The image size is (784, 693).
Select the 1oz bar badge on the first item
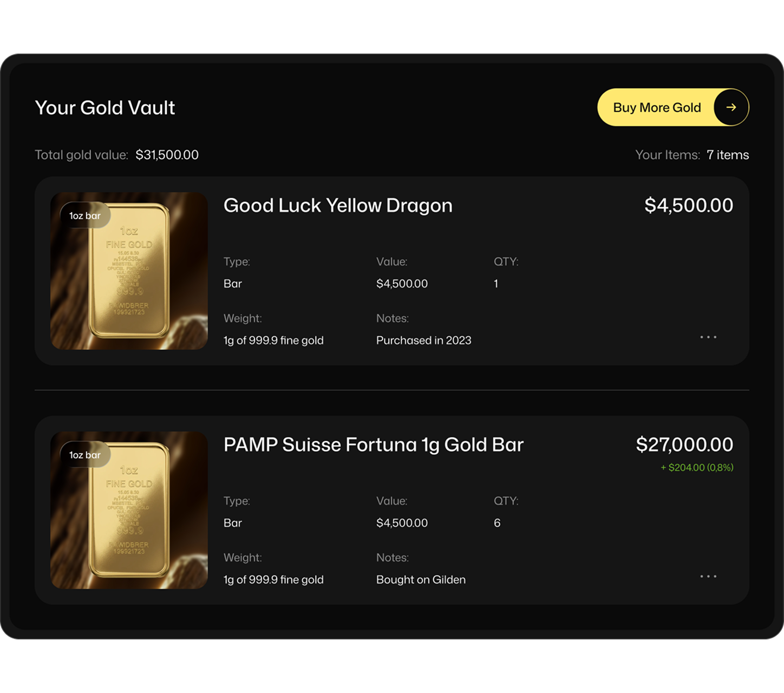[x=85, y=215]
